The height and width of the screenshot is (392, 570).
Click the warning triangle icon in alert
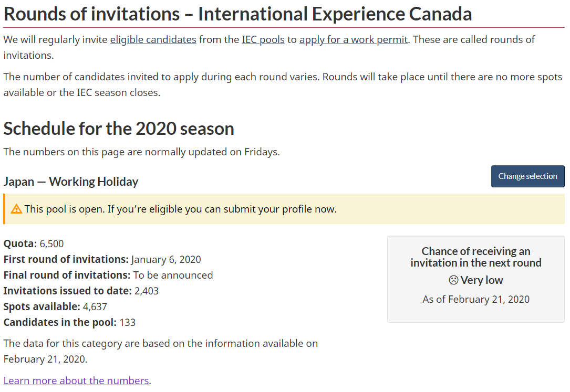coord(16,209)
